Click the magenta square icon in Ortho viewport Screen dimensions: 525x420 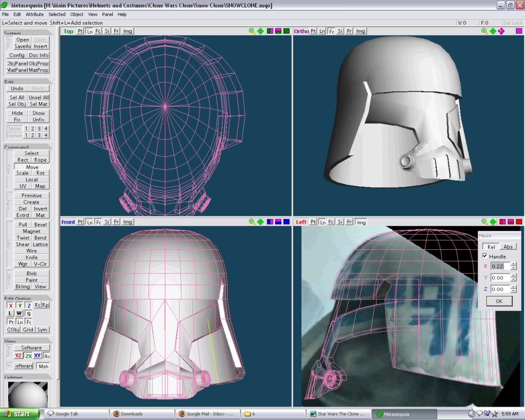click(x=519, y=31)
